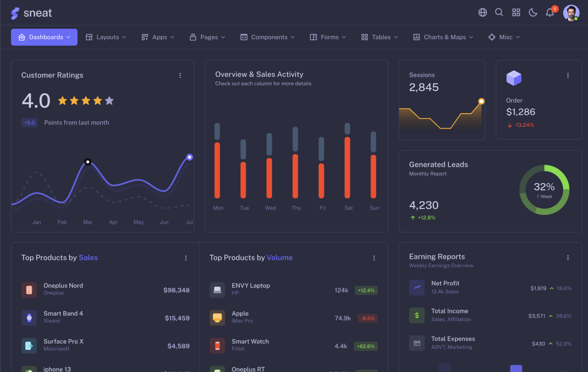Screen dimensions: 588x372
Task: Open the language selector globe icon
Action: click(482, 12)
